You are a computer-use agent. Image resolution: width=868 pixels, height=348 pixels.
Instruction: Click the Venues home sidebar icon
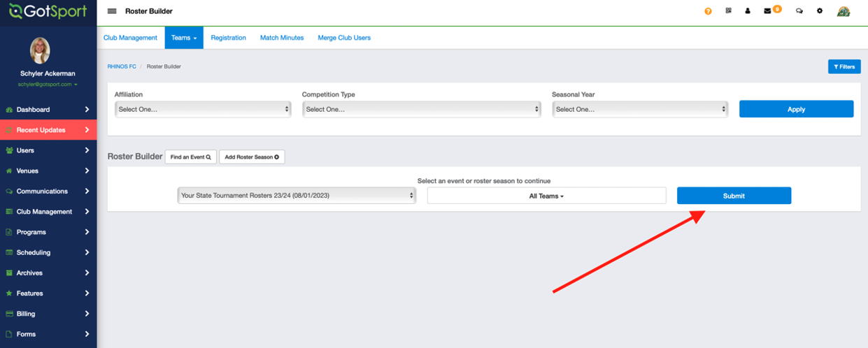pos(9,171)
